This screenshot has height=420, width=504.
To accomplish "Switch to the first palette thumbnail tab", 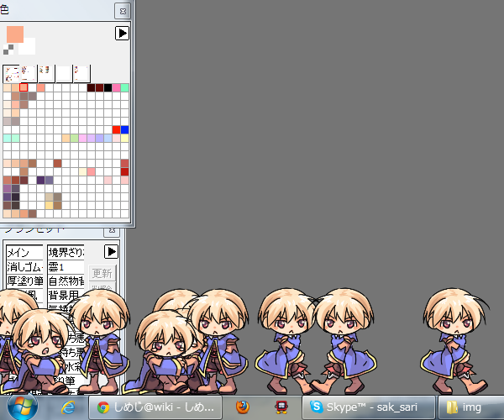I will (11, 74).
